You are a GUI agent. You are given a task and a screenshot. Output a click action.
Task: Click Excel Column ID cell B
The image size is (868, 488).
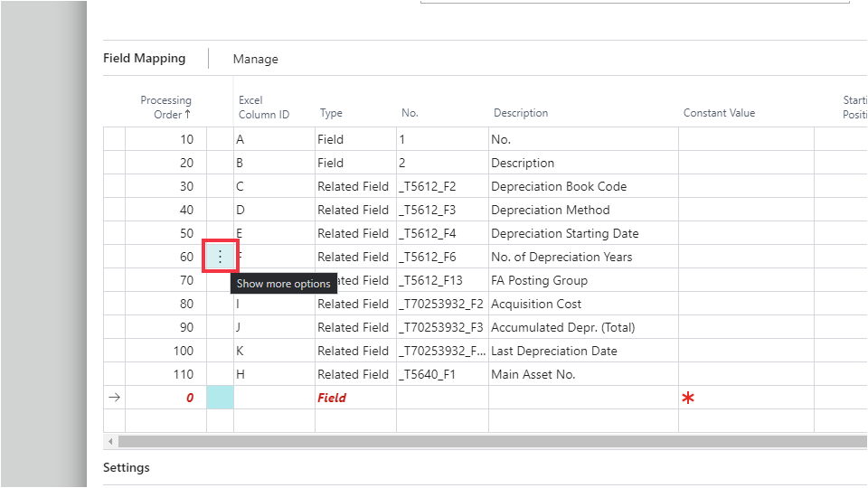pos(275,163)
